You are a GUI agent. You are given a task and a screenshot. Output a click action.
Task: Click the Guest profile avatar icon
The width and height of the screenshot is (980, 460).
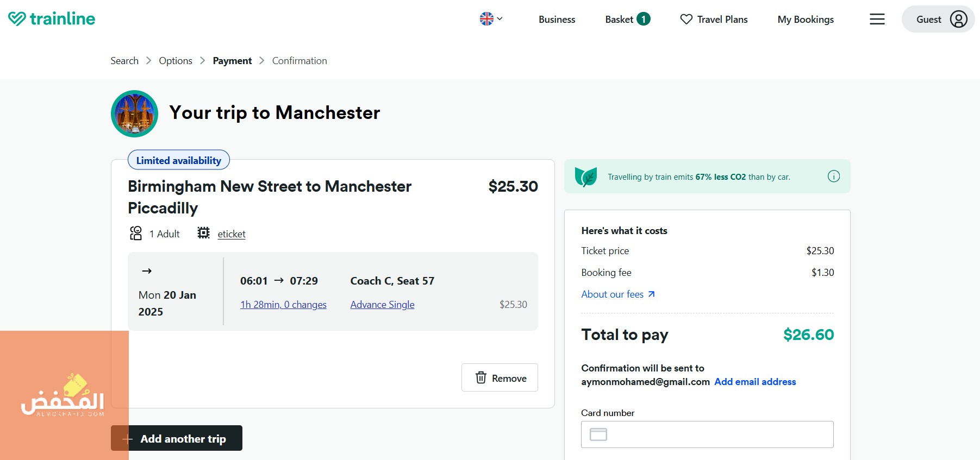[958, 20]
